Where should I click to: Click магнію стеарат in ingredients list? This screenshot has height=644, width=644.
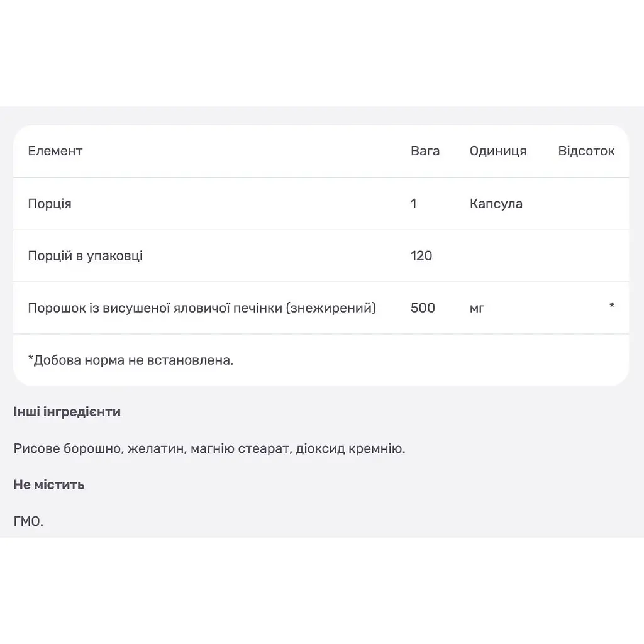tap(241, 448)
